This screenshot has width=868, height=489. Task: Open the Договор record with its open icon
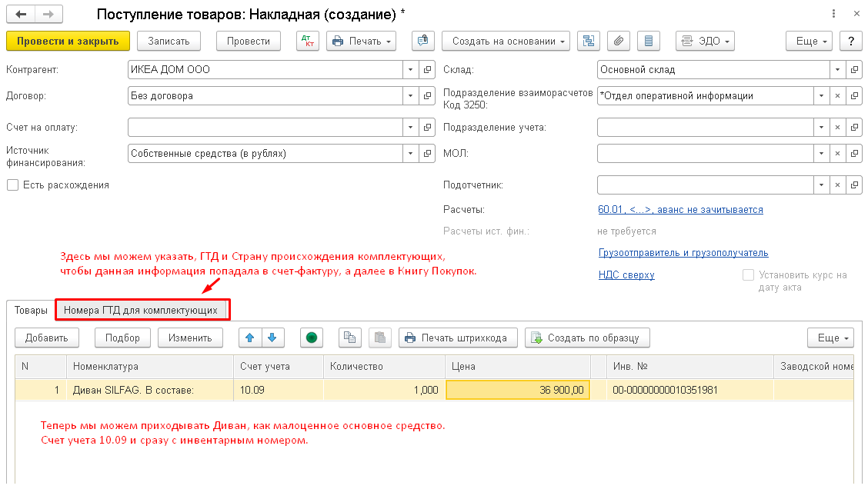coord(427,95)
